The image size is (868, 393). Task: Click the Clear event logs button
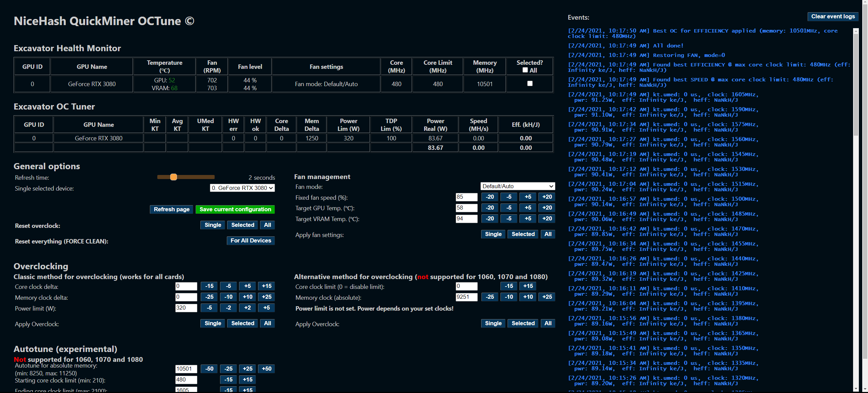833,16
